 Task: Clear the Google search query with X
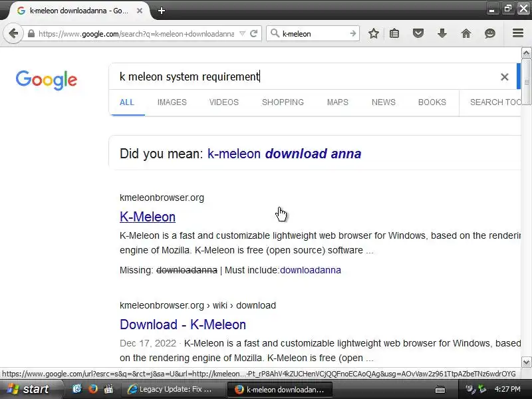[x=505, y=76]
